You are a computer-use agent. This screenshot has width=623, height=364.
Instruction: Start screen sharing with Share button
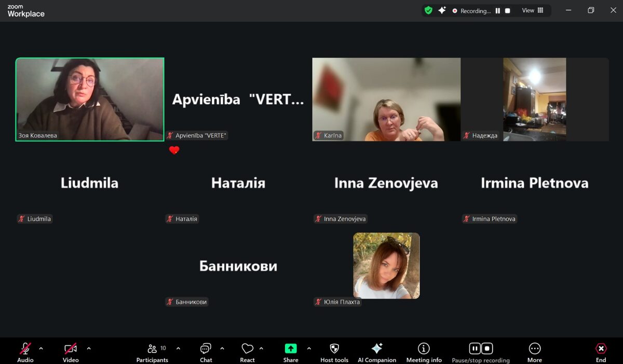[x=291, y=349]
